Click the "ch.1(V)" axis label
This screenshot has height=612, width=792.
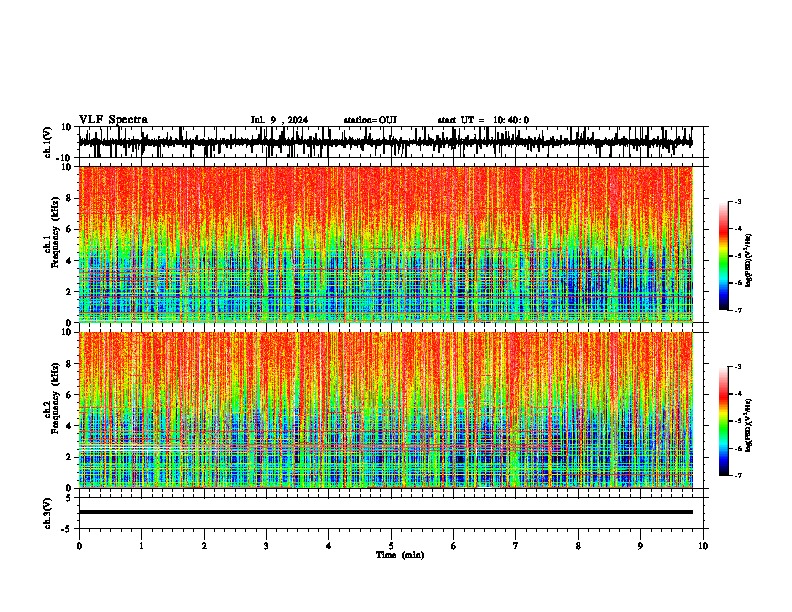pos(48,142)
